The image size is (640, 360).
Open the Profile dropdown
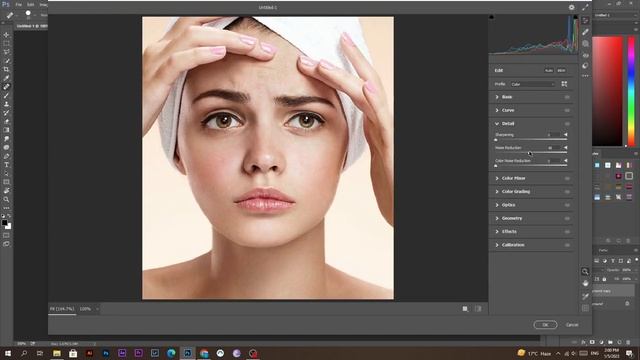(x=533, y=84)
